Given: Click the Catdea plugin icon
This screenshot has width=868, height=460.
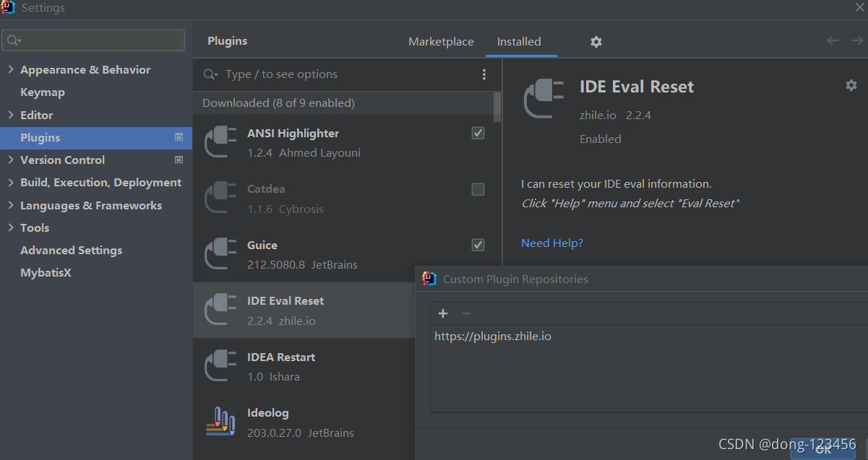Looking at the screenshot, I should tap(220, 199).
